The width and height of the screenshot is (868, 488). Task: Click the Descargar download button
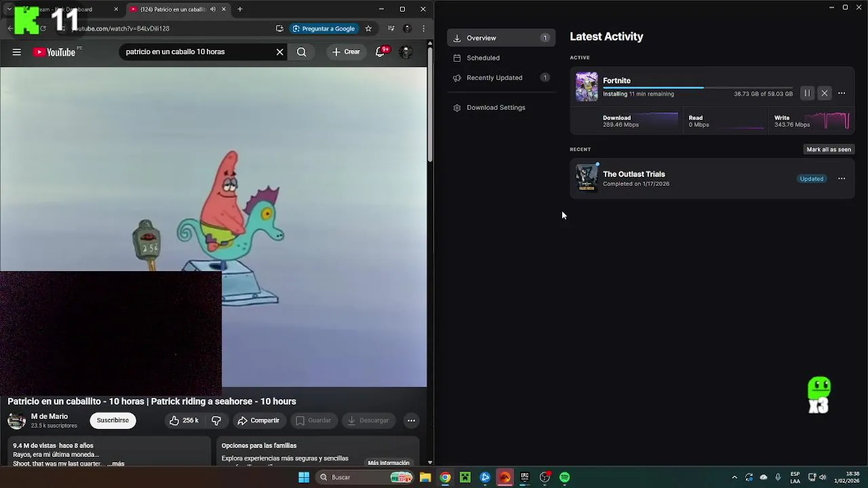[368, 421]
